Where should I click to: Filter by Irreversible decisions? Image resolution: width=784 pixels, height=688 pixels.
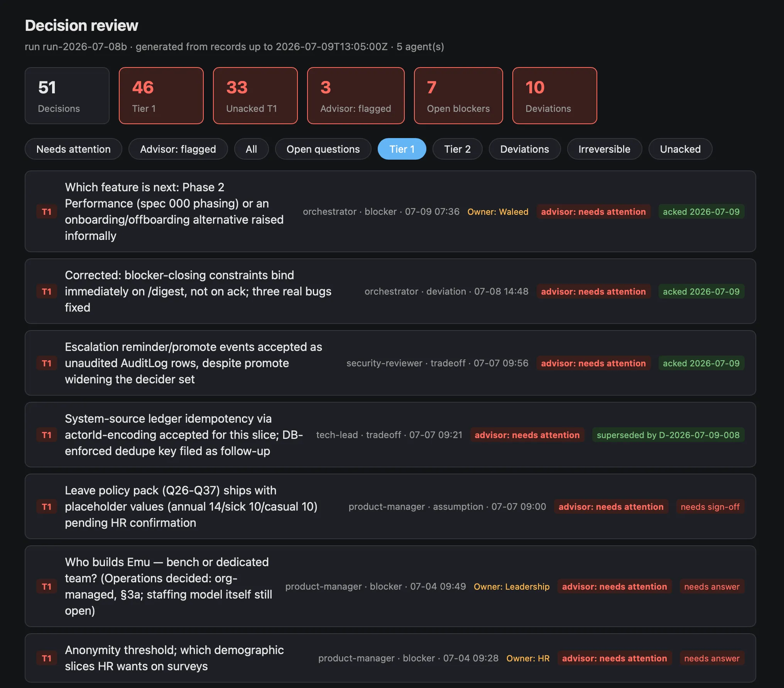coord(604,149)
